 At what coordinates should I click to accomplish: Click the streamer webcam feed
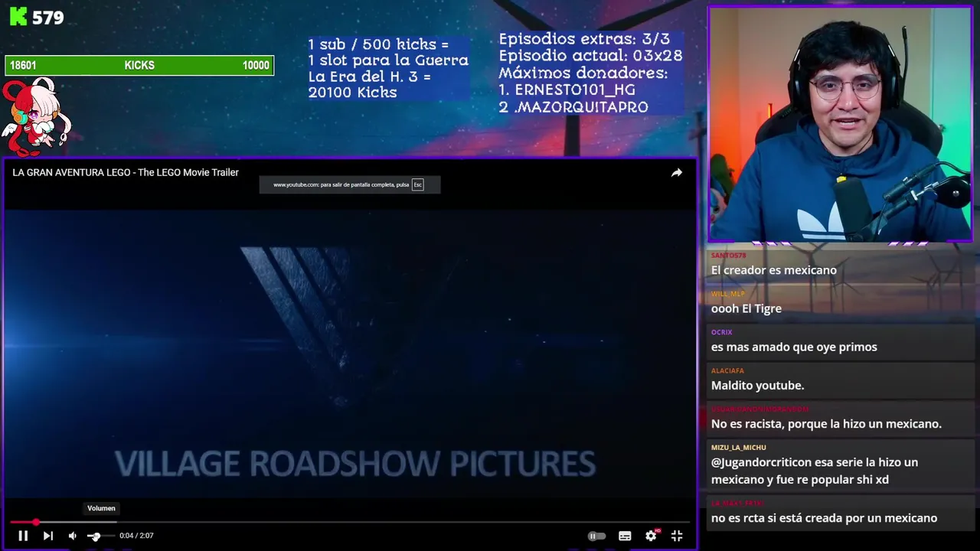pos(840,125)
